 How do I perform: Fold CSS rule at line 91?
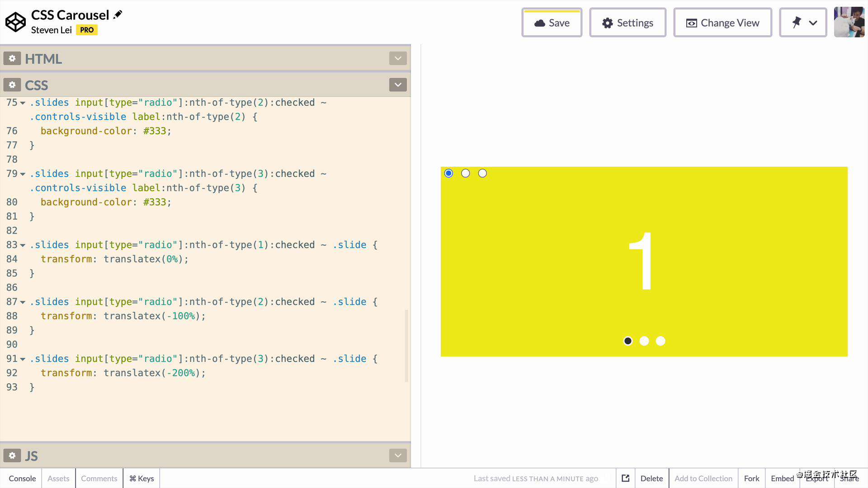(x=23, y=359)
